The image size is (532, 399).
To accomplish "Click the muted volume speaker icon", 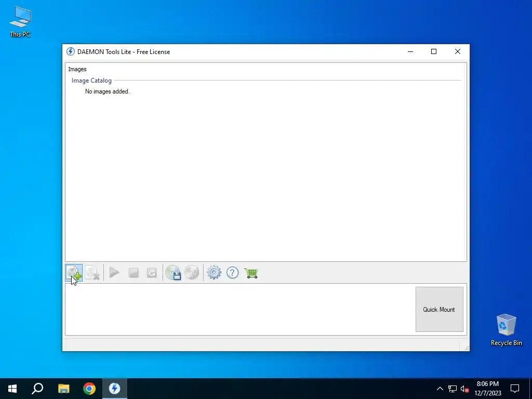I will (x=464, y=389).
